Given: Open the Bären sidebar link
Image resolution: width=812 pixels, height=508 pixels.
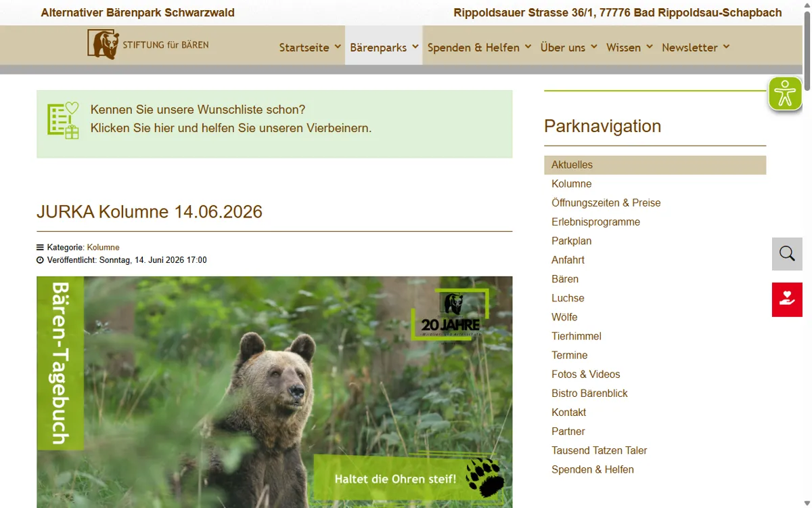Looking at the screenshot, I should pyautogui.click(x=565, y=278).
